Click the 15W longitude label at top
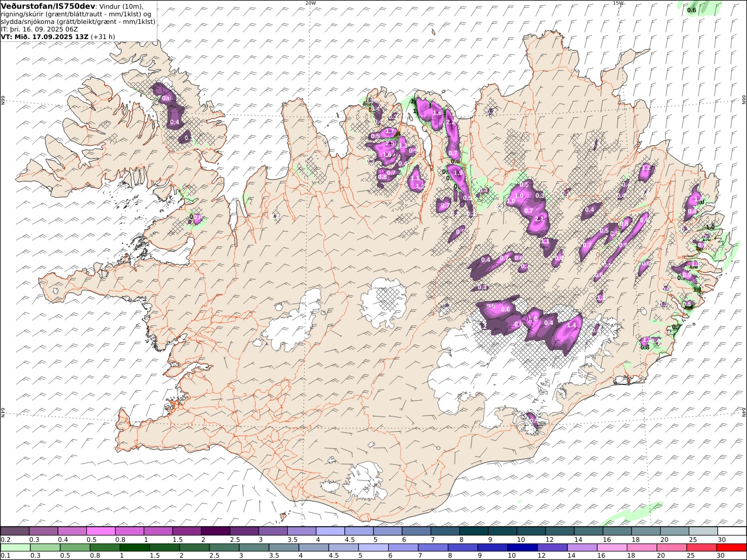 (x=618, y=3)
